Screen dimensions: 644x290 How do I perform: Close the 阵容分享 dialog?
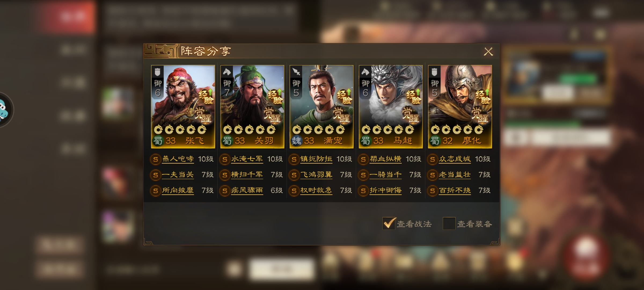488,51
